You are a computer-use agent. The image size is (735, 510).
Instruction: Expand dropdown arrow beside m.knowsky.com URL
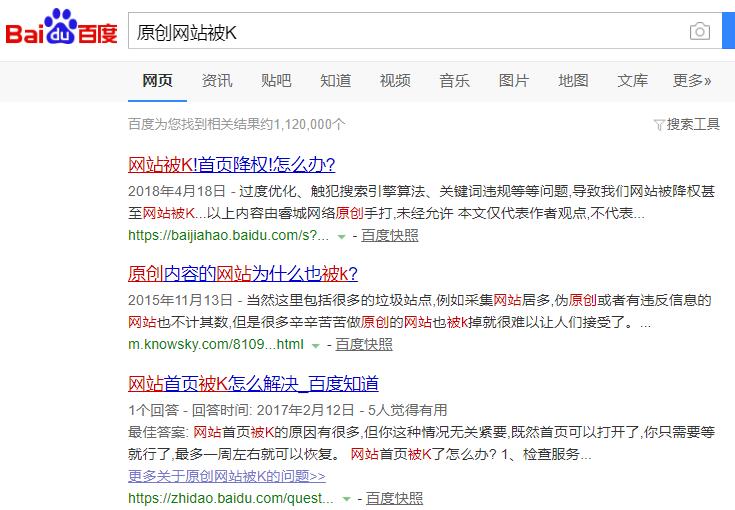[x=316, y=346]
